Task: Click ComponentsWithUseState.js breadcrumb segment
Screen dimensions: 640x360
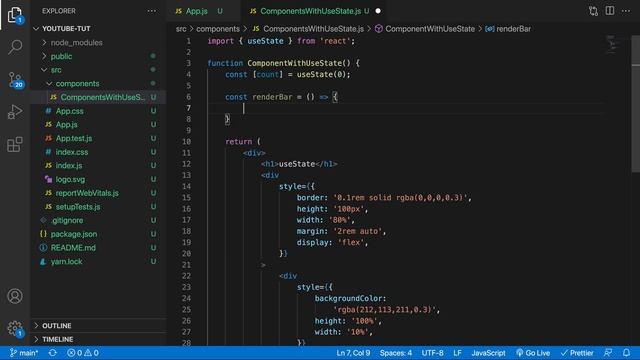Action: point(308,29)
